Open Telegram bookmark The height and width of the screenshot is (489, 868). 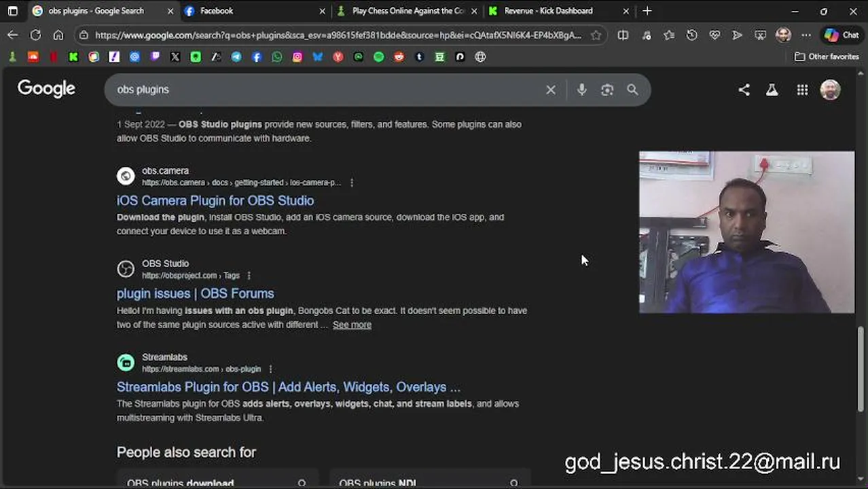click(236, 57)
